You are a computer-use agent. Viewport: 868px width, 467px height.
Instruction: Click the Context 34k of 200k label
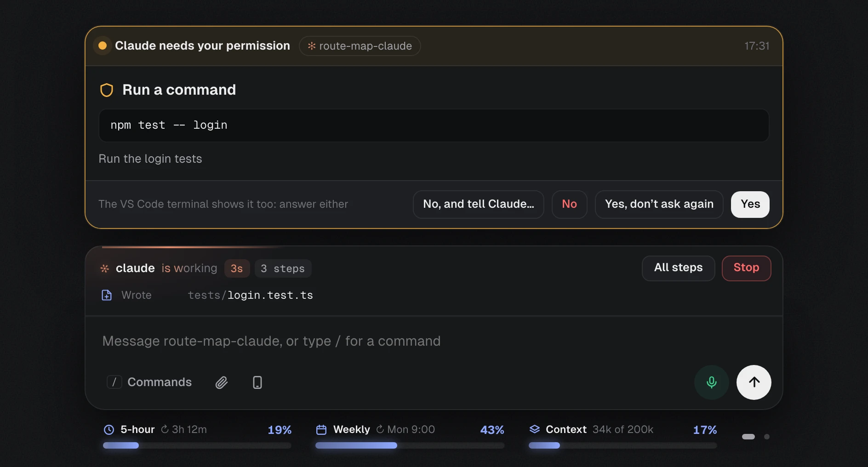[x=622, y=429]
